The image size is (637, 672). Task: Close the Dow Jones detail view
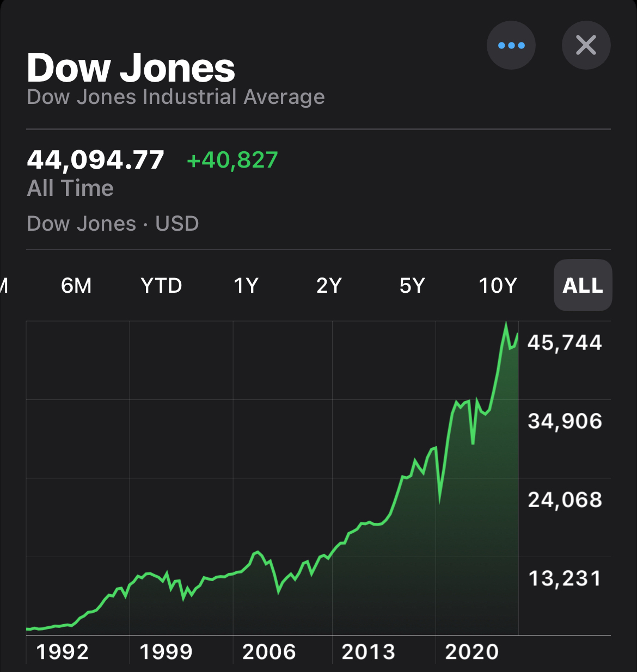(x=586, y=45)
